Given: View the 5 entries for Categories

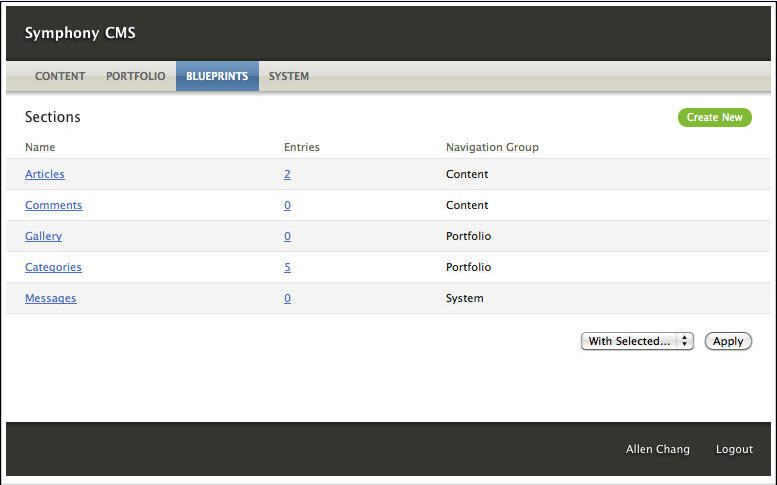Looking at the screenshot, I should pos(287,267).
